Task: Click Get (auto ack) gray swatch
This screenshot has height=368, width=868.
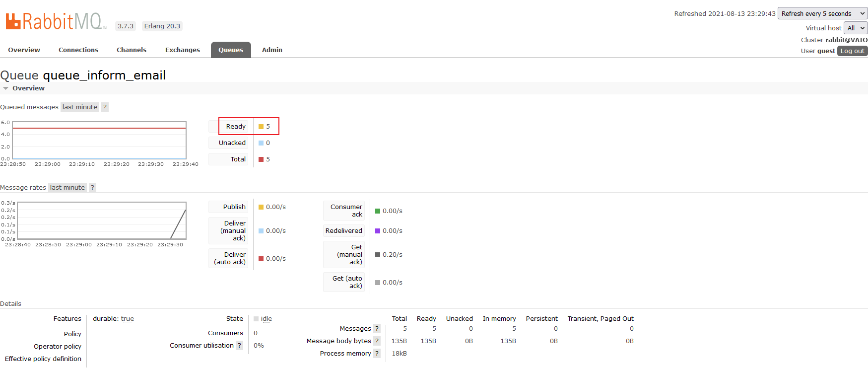Action: point(378,283)
